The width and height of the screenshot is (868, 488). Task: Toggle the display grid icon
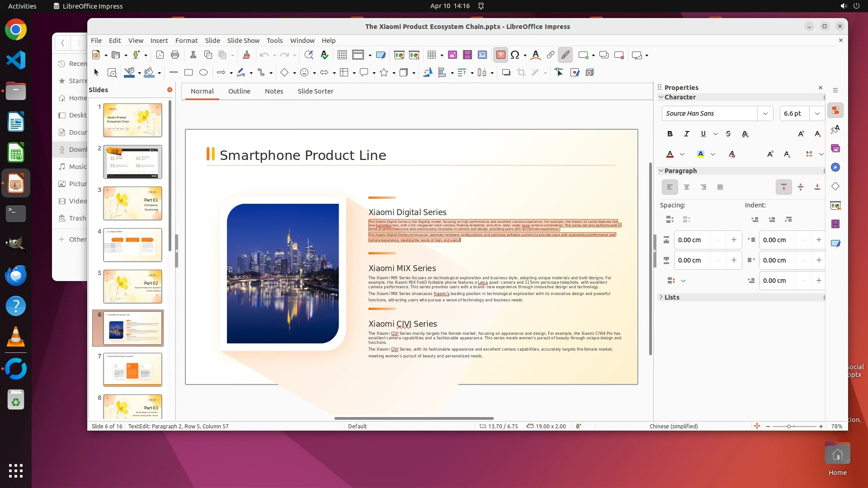coord(342,55)
